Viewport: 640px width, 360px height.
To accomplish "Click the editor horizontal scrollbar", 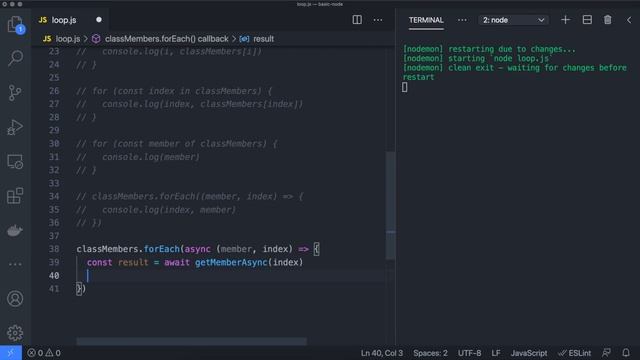I will (191, 341).
